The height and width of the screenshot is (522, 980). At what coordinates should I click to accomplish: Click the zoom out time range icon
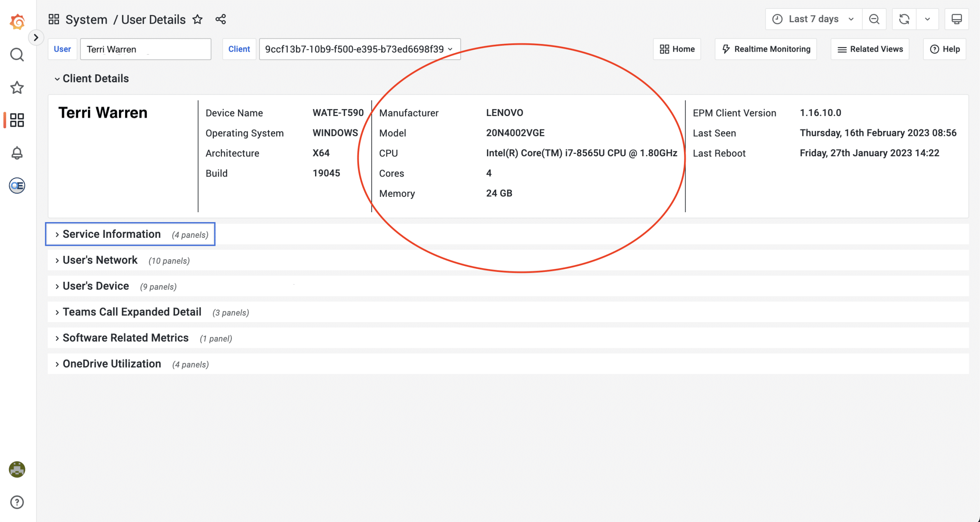pos(874,19)
